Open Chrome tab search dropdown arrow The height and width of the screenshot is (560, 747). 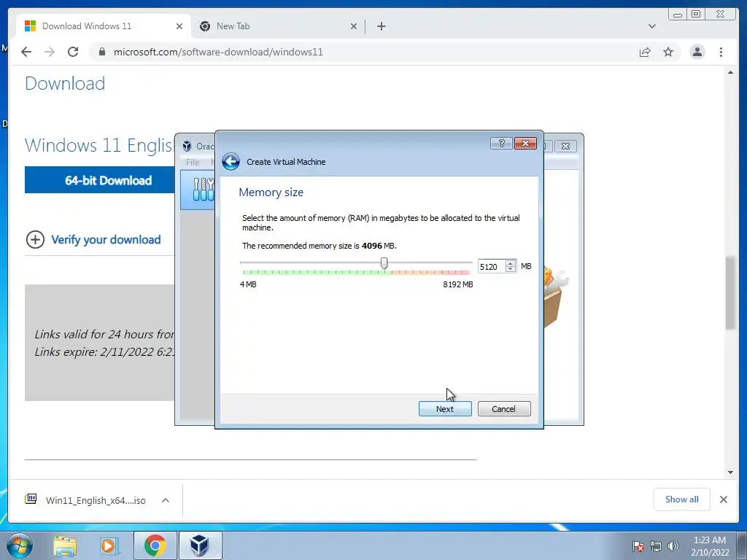coord(652,26)
